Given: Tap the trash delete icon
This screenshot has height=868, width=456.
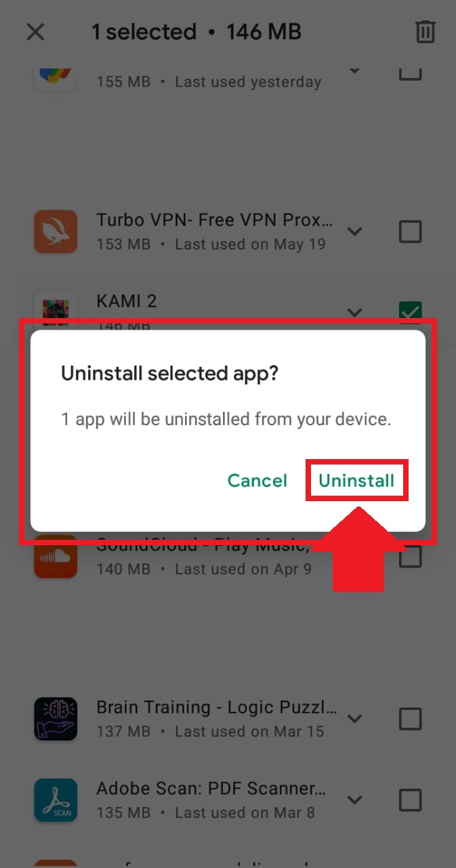Looking at the screenshot, I should point(425,32).
